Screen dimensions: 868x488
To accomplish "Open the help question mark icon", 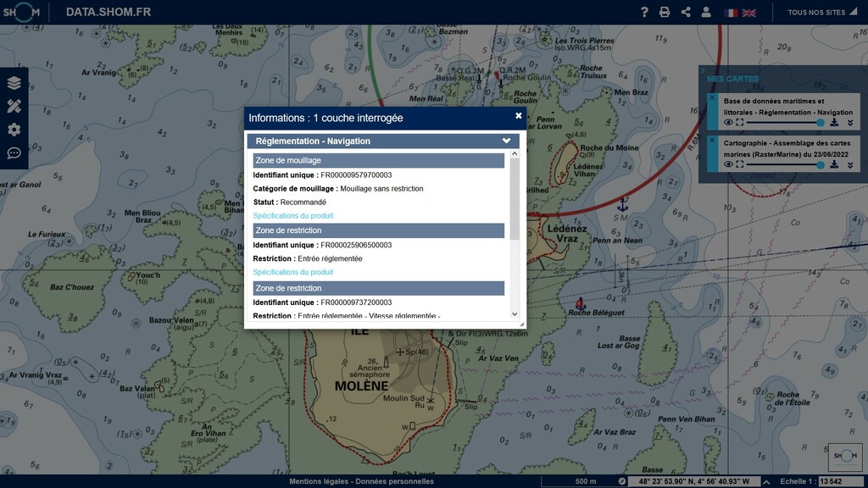I will pyautogui.click(x=644, y=12).
